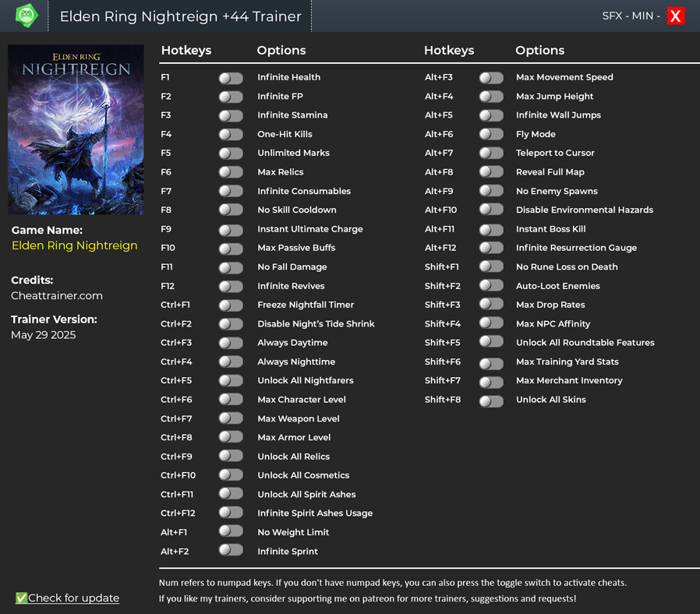700x614 pixels.
Task: Enable One-Hit Kills toggle
Action: coord(231,135)
